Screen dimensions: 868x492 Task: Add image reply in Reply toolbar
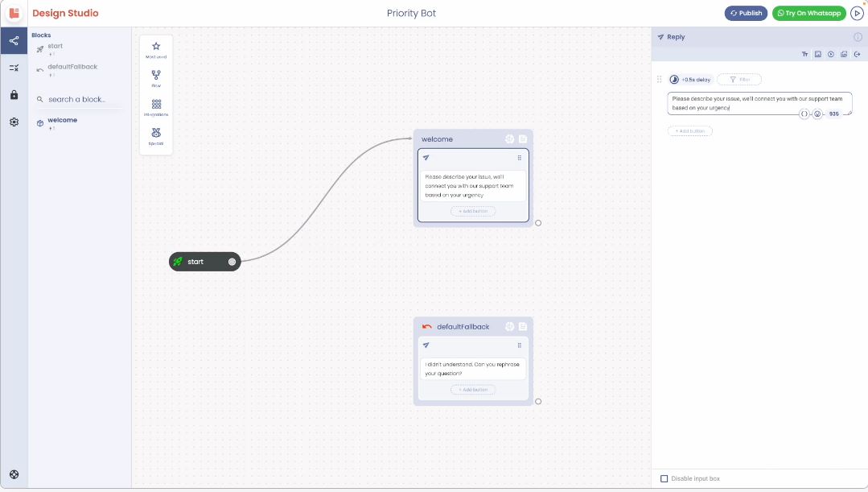coord(817,54)
